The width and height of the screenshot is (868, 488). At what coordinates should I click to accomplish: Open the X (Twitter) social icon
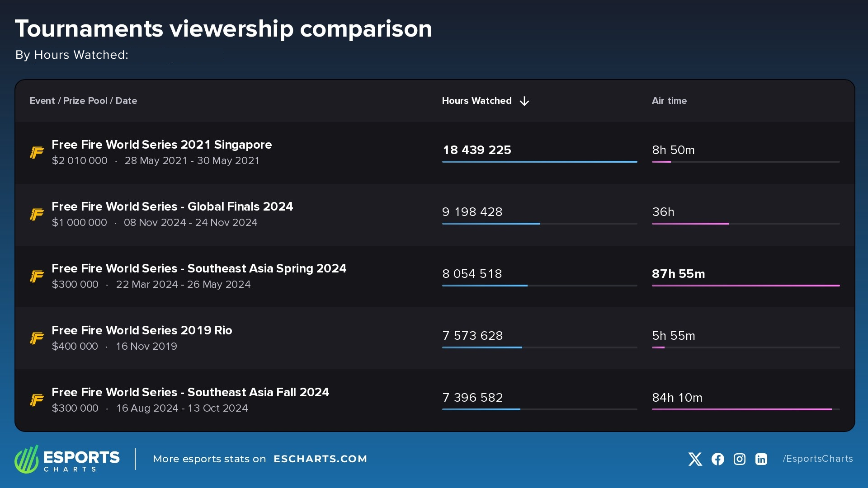coord(695,459)
